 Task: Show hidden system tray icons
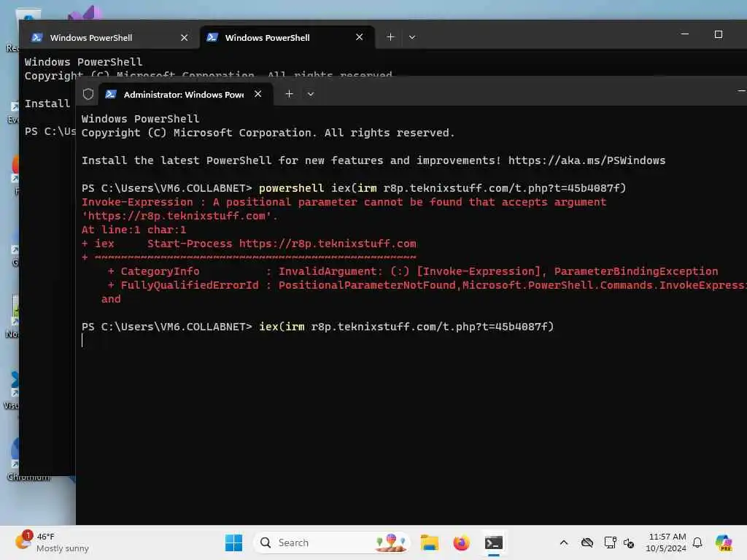tap(564, 542)
